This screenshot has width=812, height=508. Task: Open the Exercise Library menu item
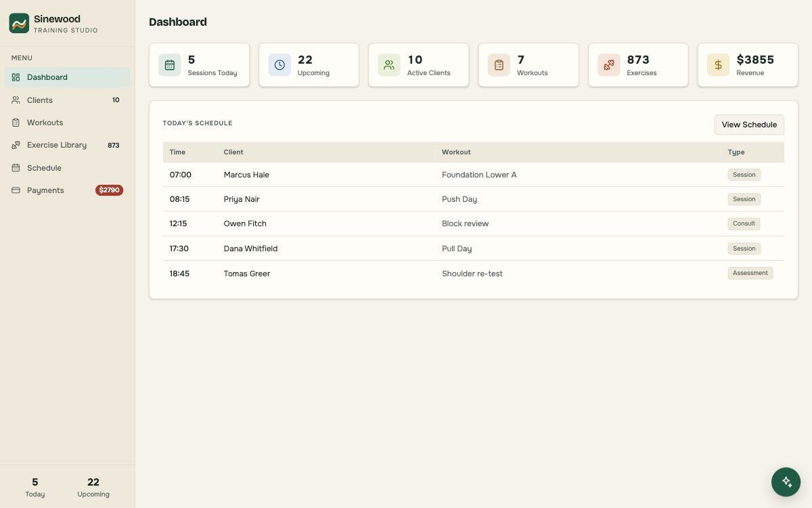point(67,145)
